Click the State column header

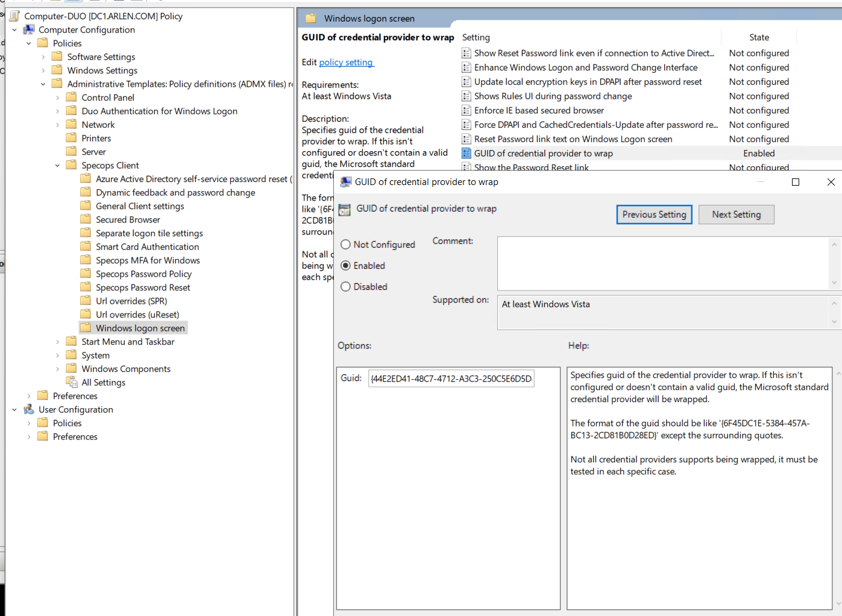click(x=759, y=37)
